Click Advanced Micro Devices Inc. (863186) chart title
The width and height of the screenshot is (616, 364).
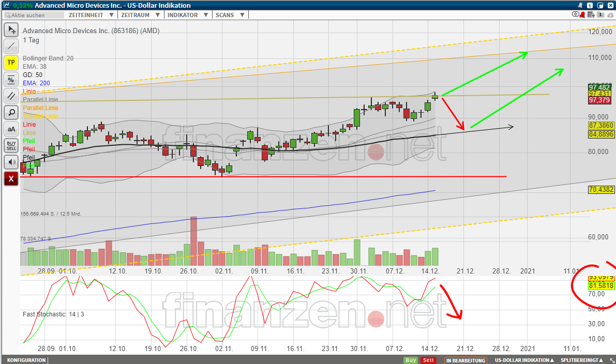(91, 31)
